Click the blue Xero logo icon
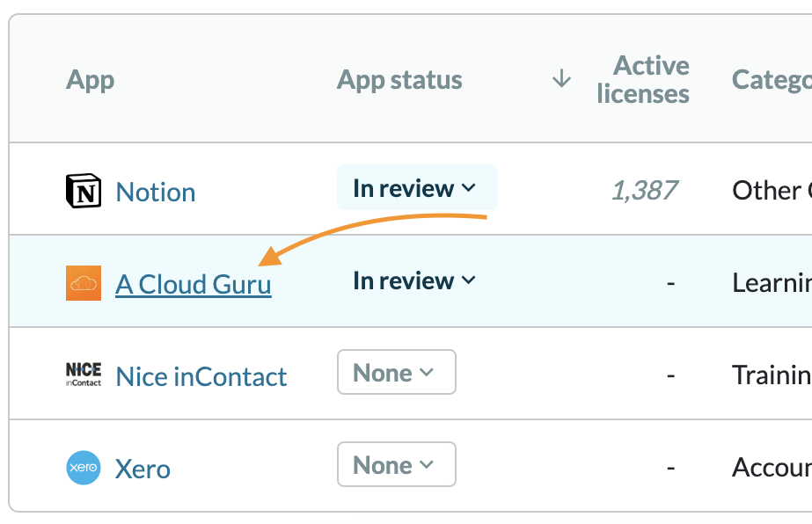 (x=84, y=468)
